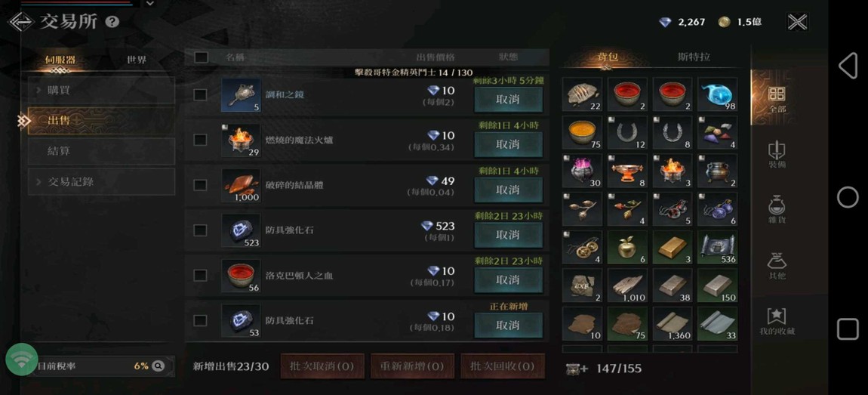Open the dropdown chevron at the top bar
The width and height of the screenshot is (868, 395).
(x=150, y=3)
